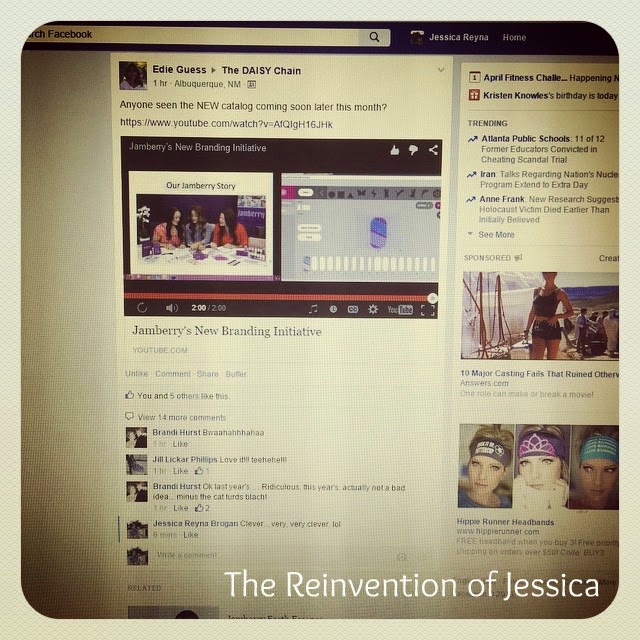Expand See More under Trending
Image resolution: width=640 pixels, height=640 pixels.
[496, 235]
